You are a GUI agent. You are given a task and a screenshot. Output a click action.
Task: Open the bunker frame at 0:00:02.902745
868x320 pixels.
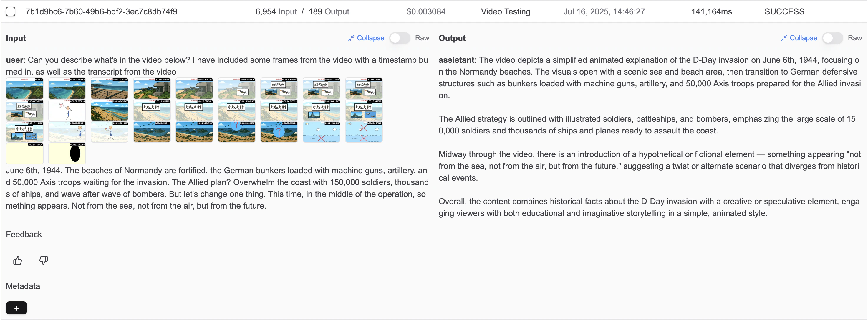point(152,88)
